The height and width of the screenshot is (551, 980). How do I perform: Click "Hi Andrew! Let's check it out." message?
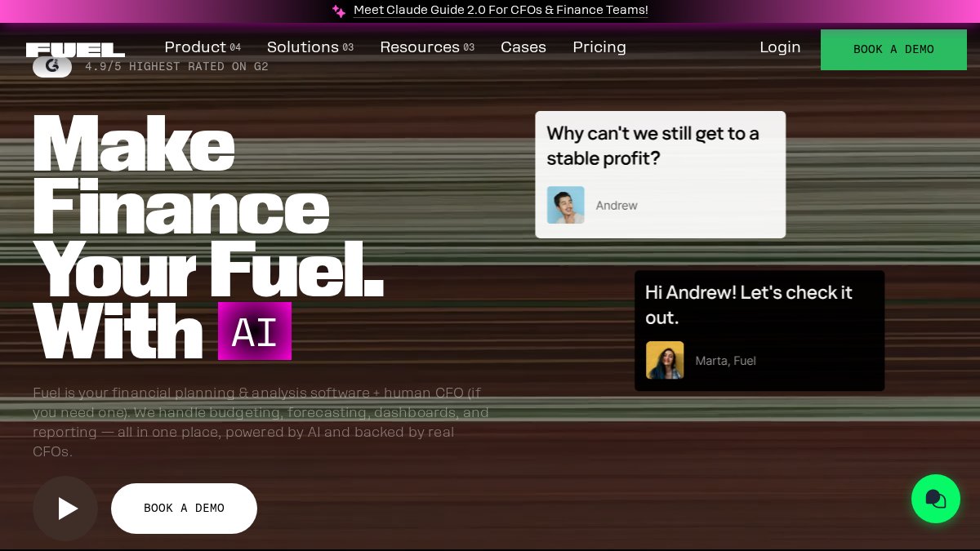(749, 304)
